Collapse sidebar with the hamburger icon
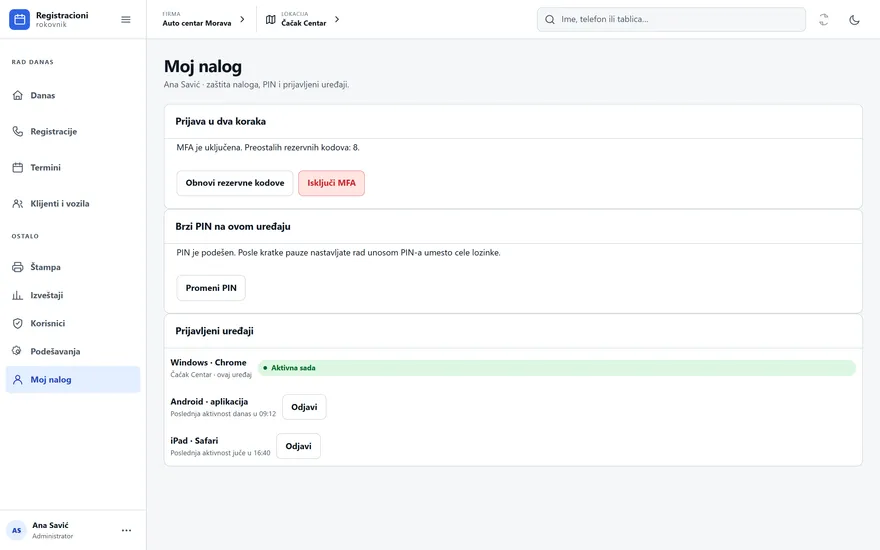The image size is (880, 550). (126, 20)
